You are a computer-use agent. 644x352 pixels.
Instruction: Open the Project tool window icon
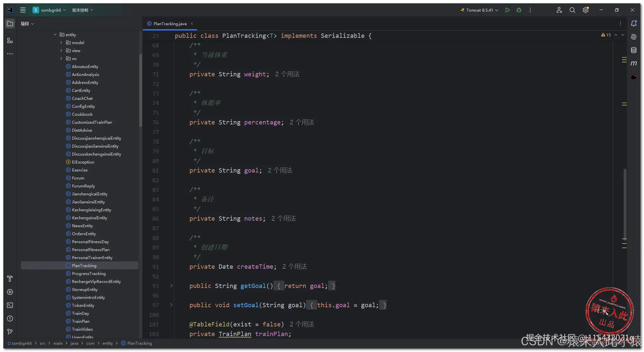point(10,24)
